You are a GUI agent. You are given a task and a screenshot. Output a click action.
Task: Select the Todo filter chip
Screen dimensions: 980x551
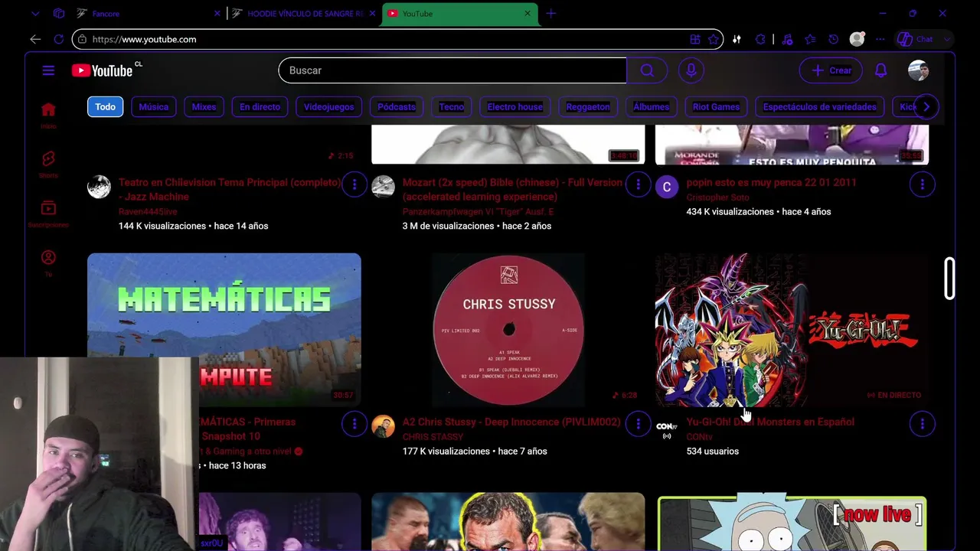coord(105,107)
